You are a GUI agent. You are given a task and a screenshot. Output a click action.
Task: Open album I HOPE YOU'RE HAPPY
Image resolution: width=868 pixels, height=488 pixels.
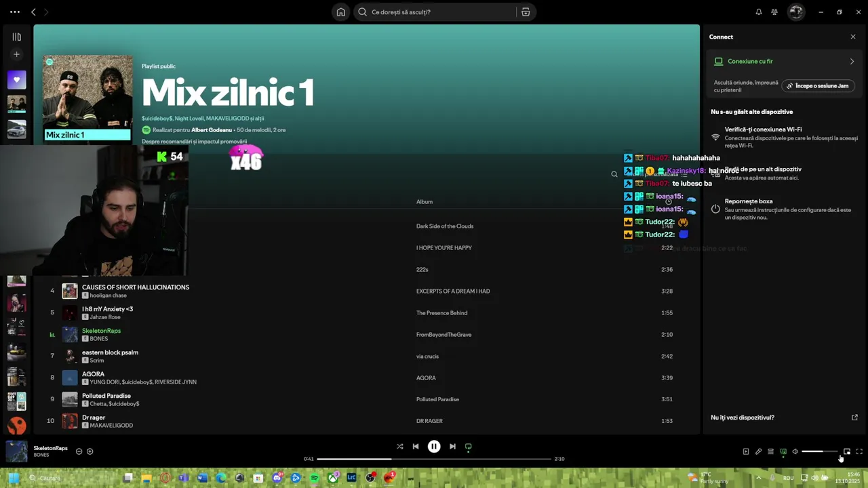point(444,248)
